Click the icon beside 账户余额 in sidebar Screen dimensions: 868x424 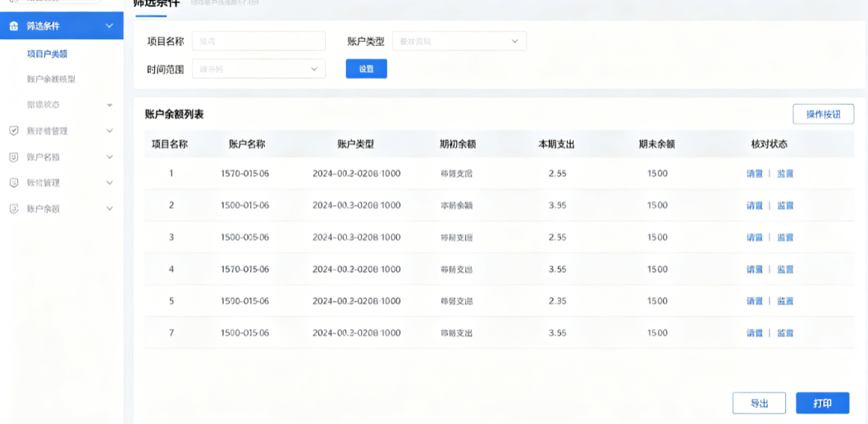[15, 208]
